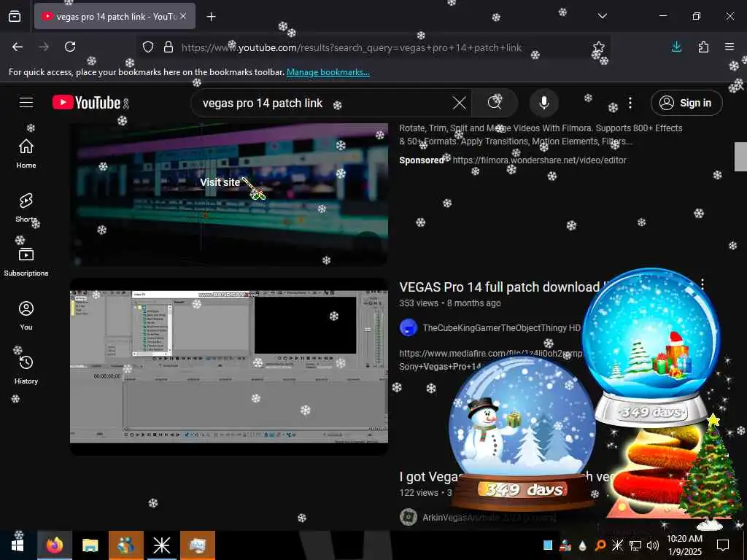List all tabs dropdown arrow
This screenshot has width=747, height=560.
603,16
